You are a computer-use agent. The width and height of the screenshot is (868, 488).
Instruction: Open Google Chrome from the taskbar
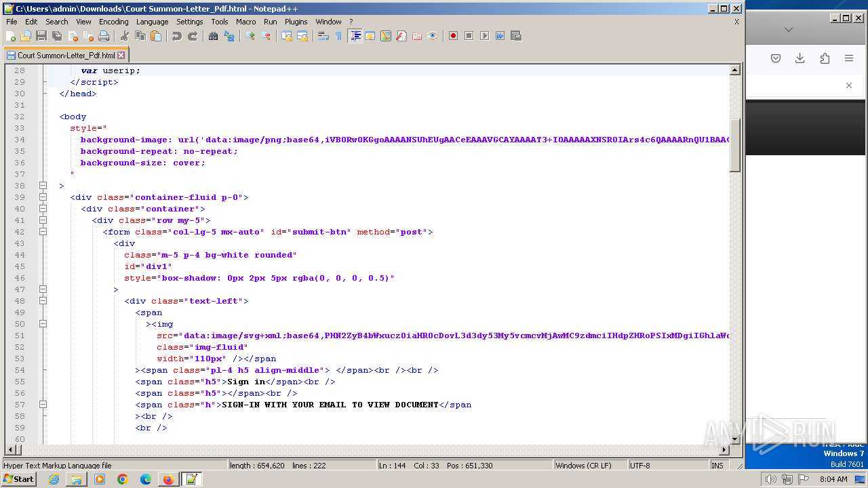(123, 479)
